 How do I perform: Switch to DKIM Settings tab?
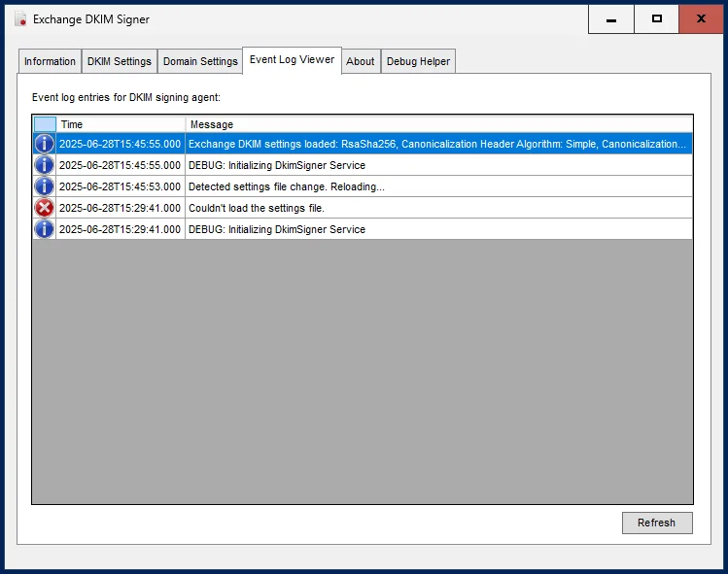tap(120, 61)
